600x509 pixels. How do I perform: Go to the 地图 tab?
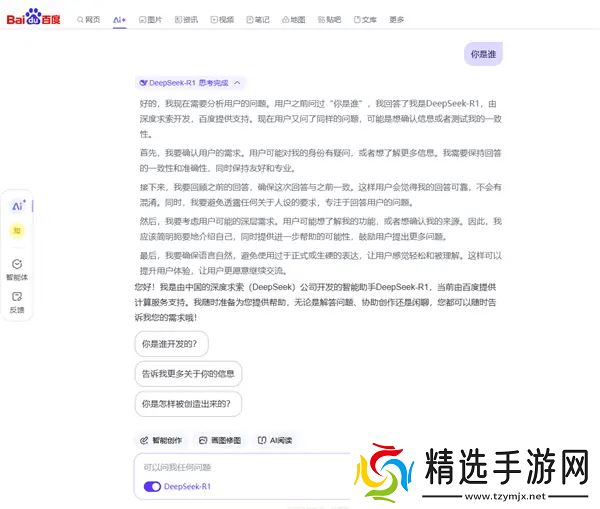(293, 20)
